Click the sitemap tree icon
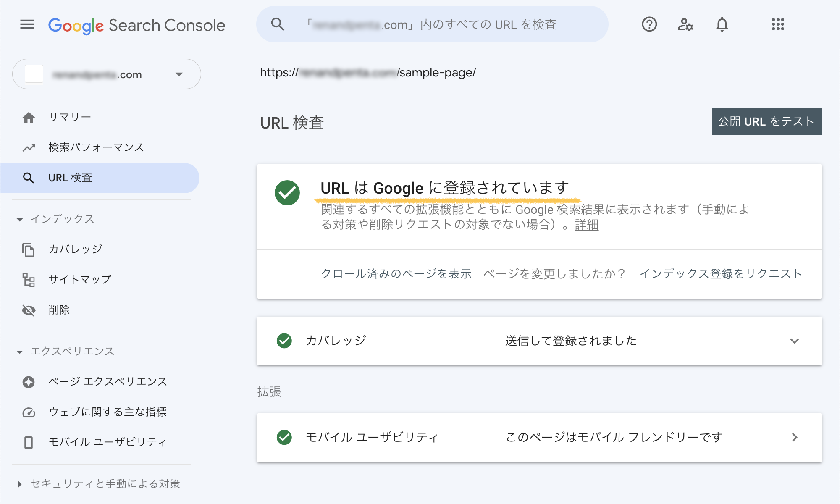 pyautogui.click(x=29, y=280)
